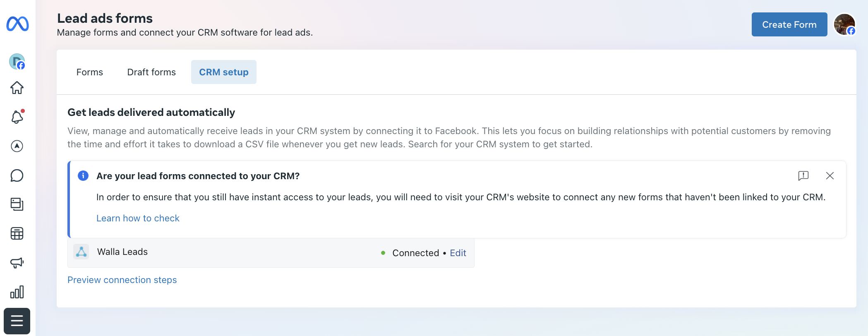
Task: Select the CRM setup tab
Action: [x=224, y=72]
